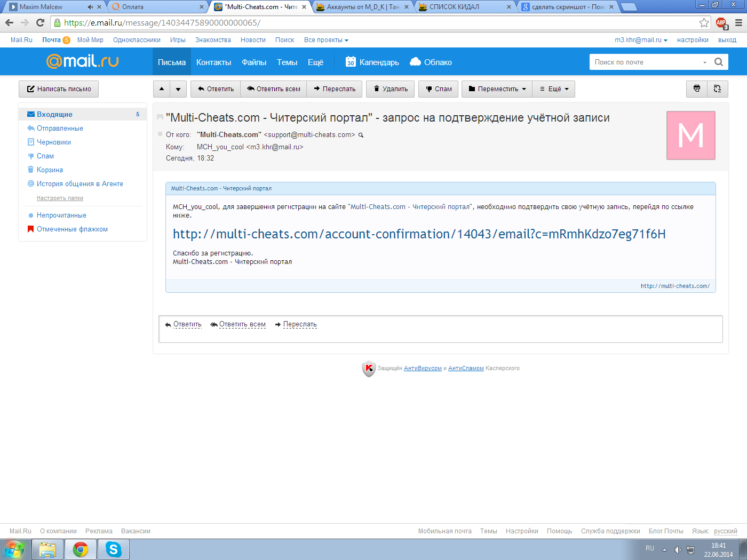Reply using the Ответить toolbar button
The width and height of the screenshot is (747, 560).
click(x=216, y=89)
